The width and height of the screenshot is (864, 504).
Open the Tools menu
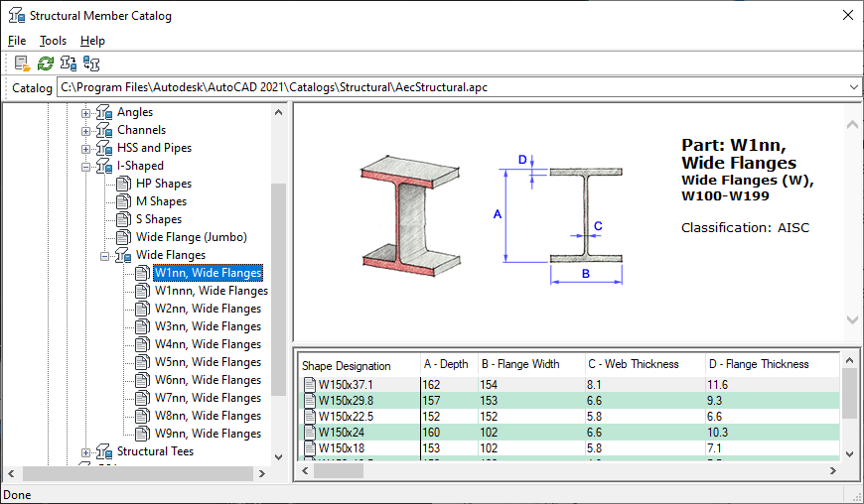click(x=53, y=41)
